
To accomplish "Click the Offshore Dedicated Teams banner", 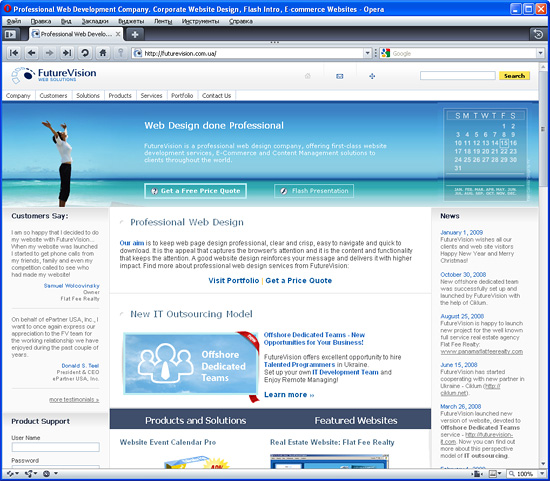I will tap(191, 363).
